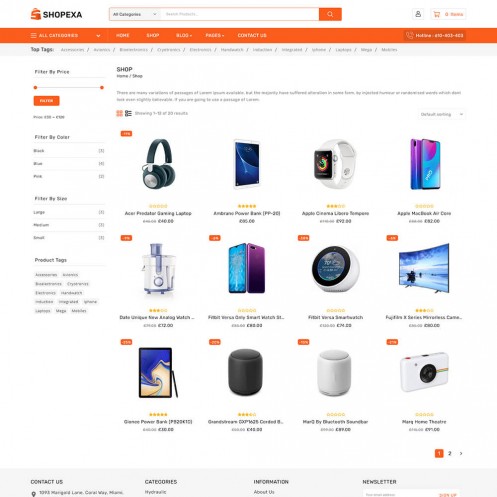Image resolution: width=497 pixels, height=497 pixels.
Task: Expand the Pages menu dropdown
Action: (215, 35)
